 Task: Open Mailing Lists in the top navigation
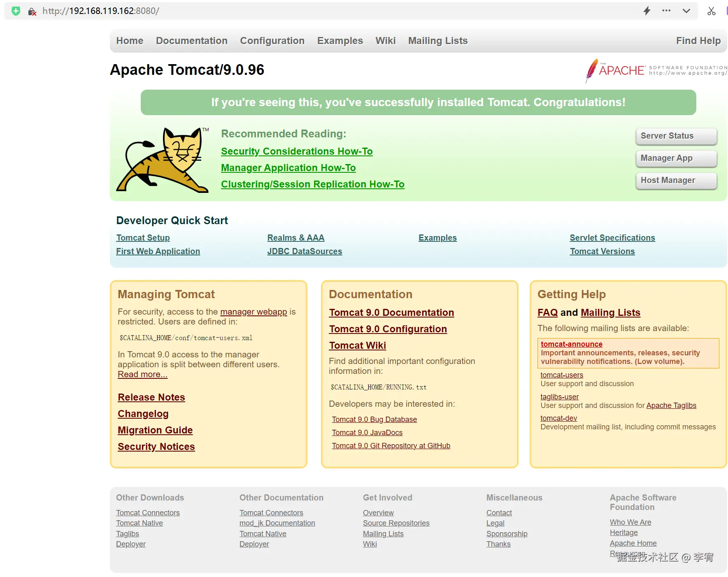pos(438,41)
